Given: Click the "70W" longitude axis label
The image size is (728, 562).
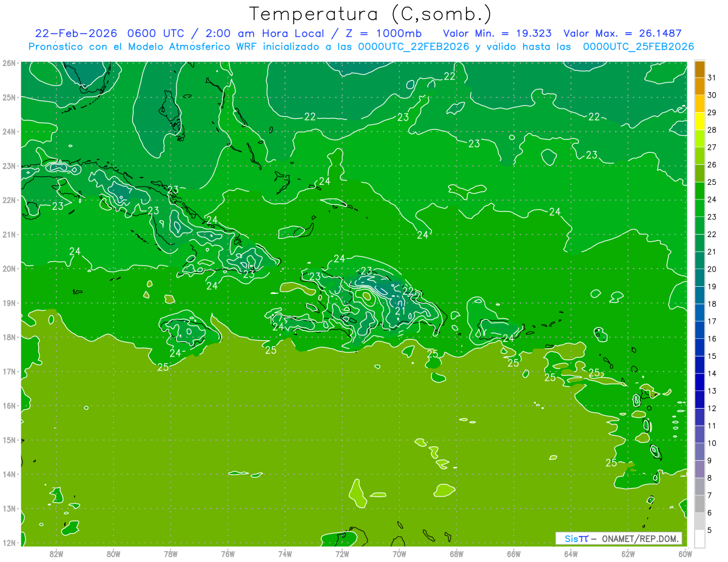Looking at the screenshot, I should coord(399,553).
